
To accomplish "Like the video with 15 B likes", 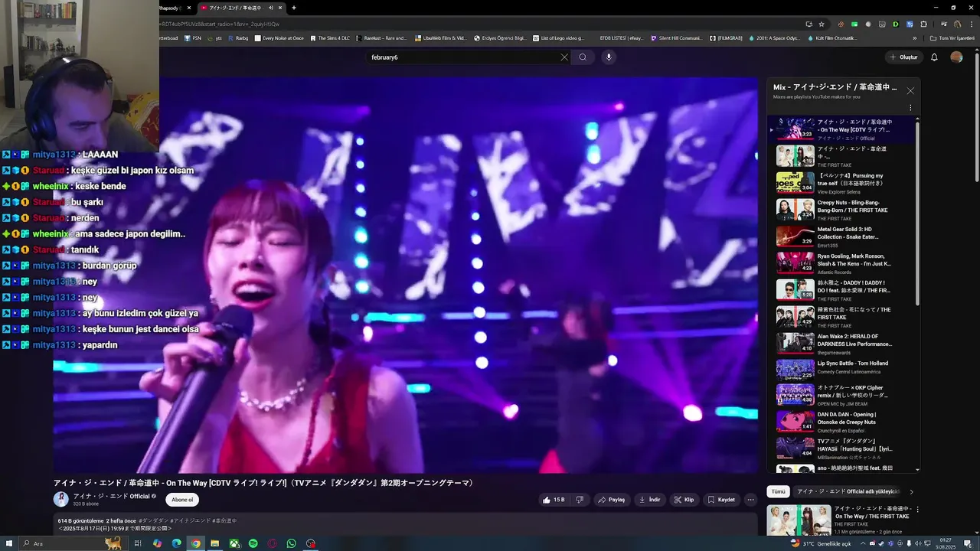I will pyautogui.click(x=554, y=500).
